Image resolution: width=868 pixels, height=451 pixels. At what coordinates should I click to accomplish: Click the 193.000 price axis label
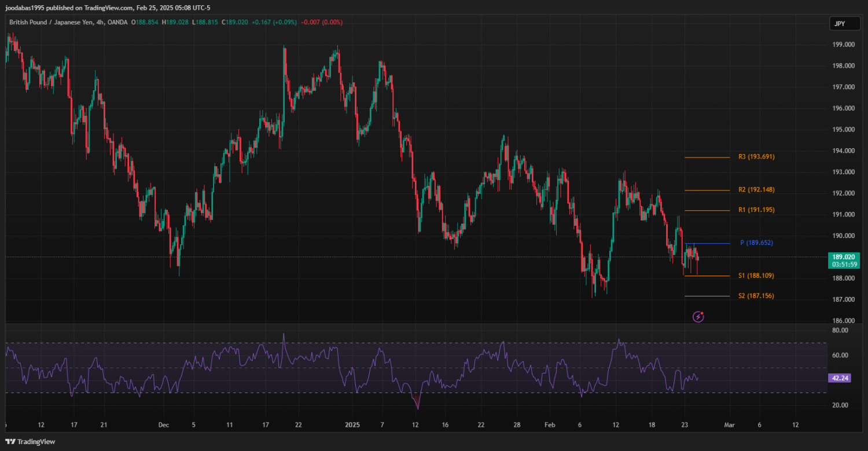click(844, 172)
